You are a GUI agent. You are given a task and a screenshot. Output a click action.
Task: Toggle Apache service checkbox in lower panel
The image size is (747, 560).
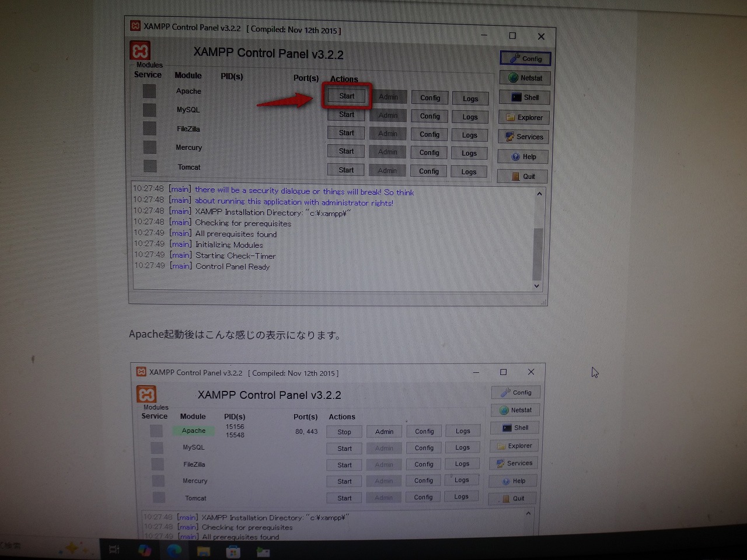[x=156, y=430]
